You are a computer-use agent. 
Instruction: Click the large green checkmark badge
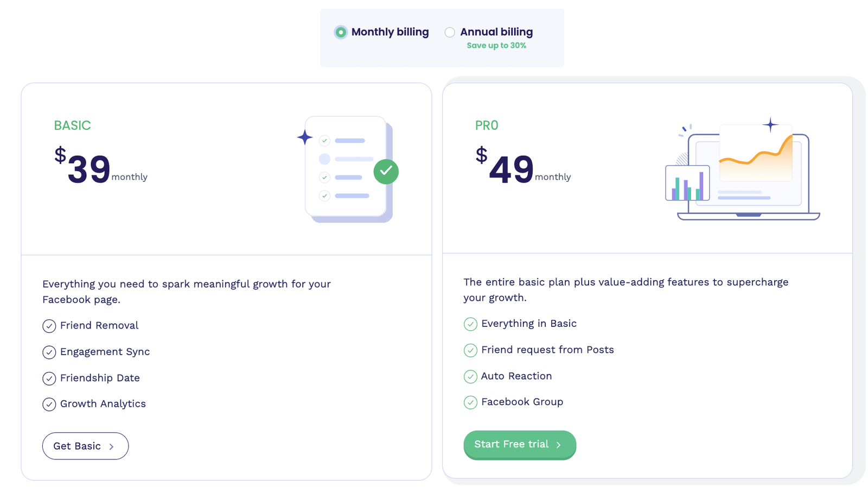pos(386,172)
